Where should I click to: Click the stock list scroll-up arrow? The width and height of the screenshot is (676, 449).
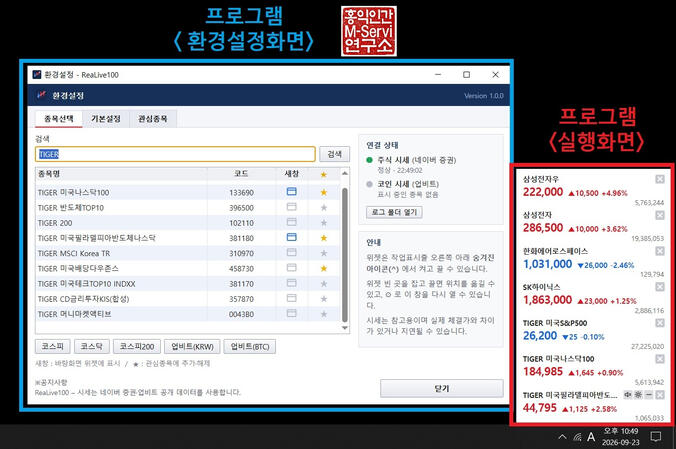pyautogui.click(x=344, y=173)
